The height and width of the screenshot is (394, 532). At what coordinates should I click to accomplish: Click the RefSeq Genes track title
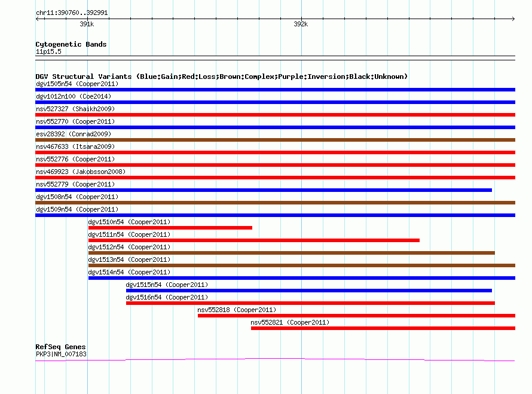coord(61,347)
